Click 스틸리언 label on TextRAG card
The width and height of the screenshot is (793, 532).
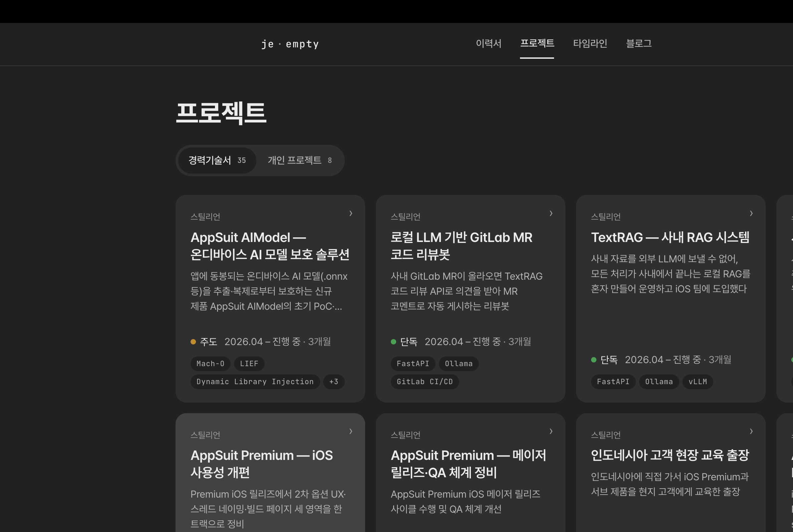tap(606, 217)
